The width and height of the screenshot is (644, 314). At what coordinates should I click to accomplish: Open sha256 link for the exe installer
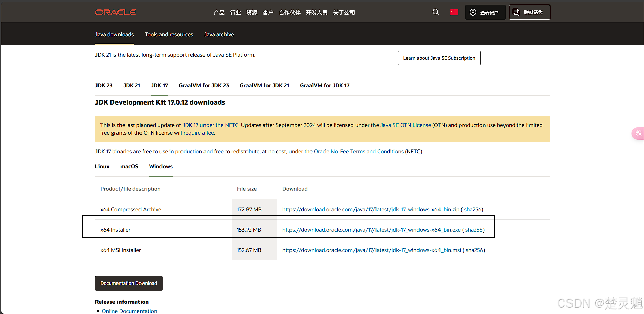point(474,230)
